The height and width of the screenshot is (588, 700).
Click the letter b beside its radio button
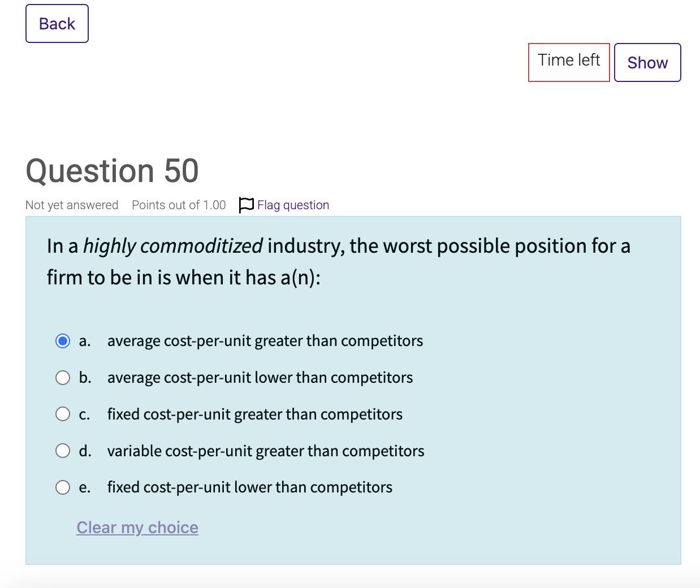click(x=85, y=377)
